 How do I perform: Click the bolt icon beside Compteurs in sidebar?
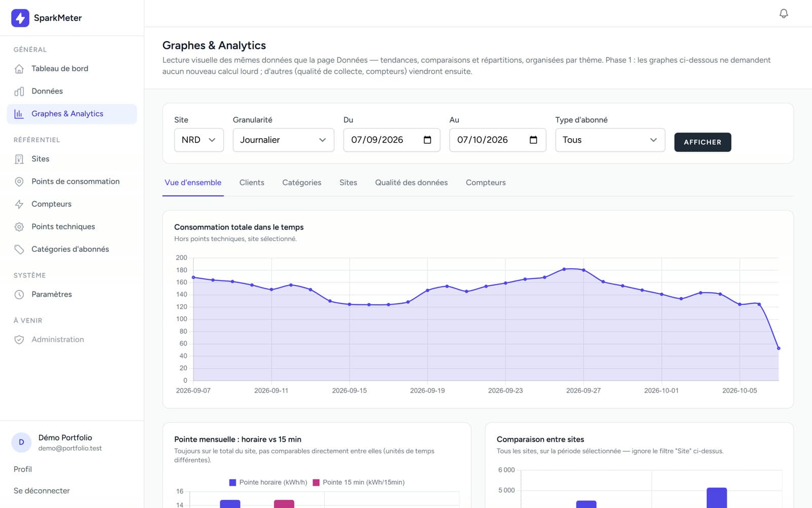coord(19,204)
